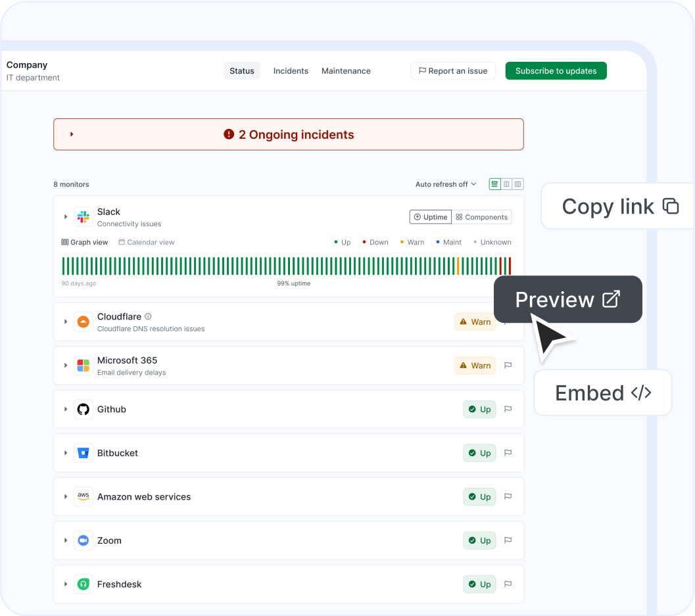Click the Zoom app icon
695x616 pixels.
coord(83,540)
